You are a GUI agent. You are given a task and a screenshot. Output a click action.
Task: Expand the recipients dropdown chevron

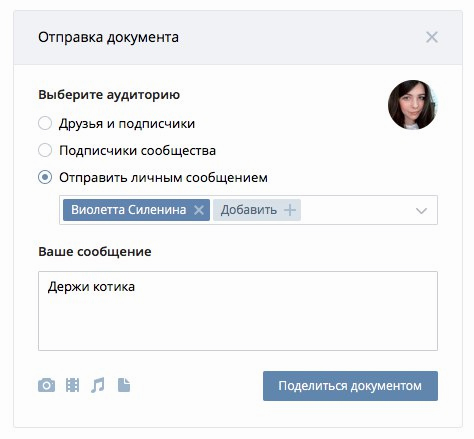[x=421, y=211]
